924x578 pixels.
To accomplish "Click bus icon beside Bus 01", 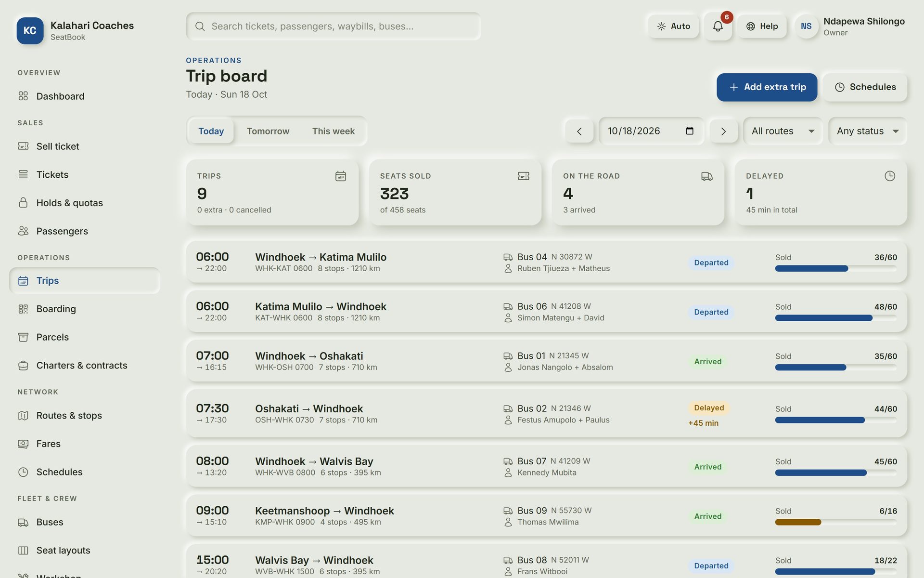I will pyautogui.click(x=508, y=356).
